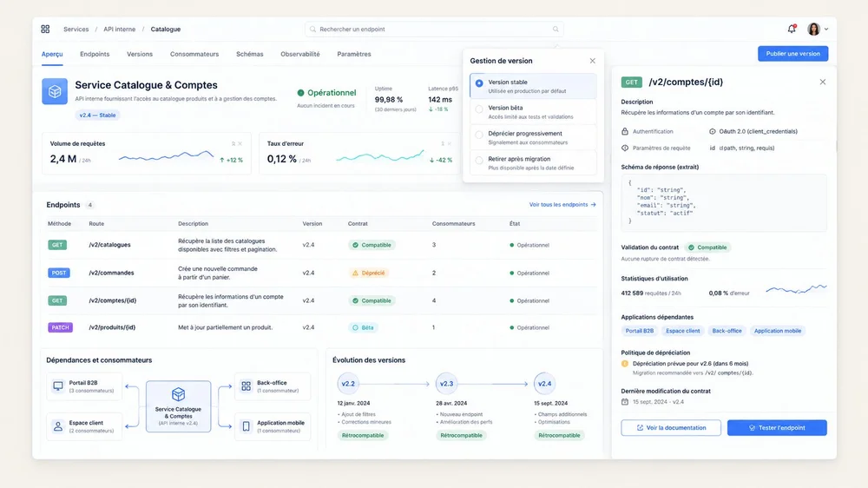Image resolution: width=868 pixels, height=488 pixels.
Task: Open the /v2/produits/{id} route
Action: click(x=112, y=327)
